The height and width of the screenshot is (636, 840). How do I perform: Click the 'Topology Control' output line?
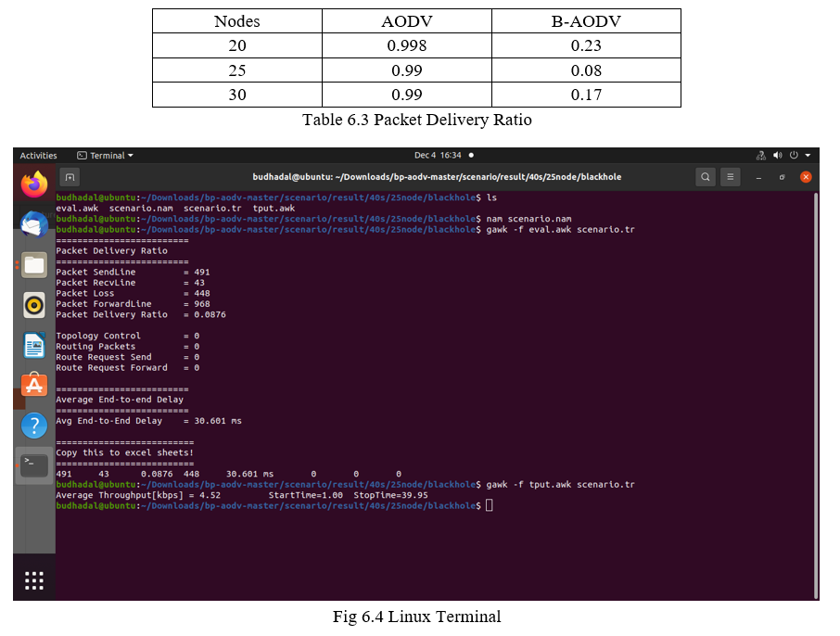(128, 336)
